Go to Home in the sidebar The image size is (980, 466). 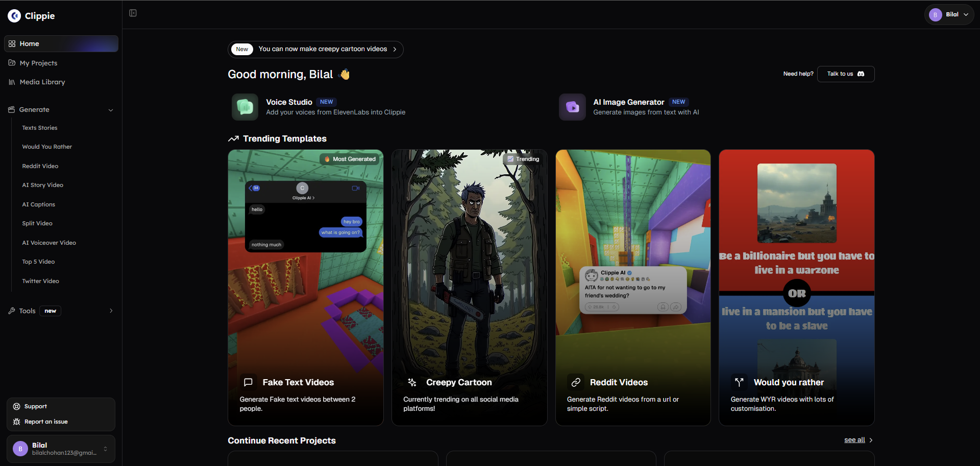click(x=61, y=43)
